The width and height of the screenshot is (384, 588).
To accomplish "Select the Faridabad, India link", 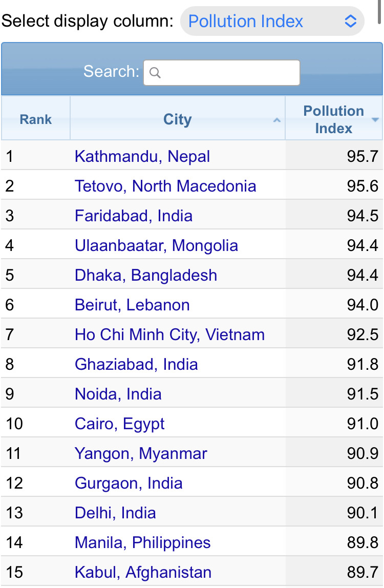I will coord(134,216).
